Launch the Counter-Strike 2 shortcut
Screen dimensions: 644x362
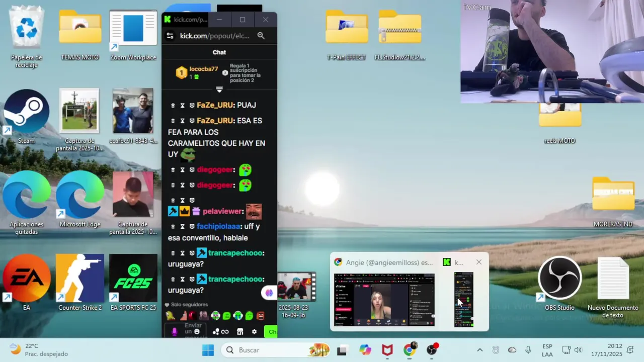pos(80,283)
